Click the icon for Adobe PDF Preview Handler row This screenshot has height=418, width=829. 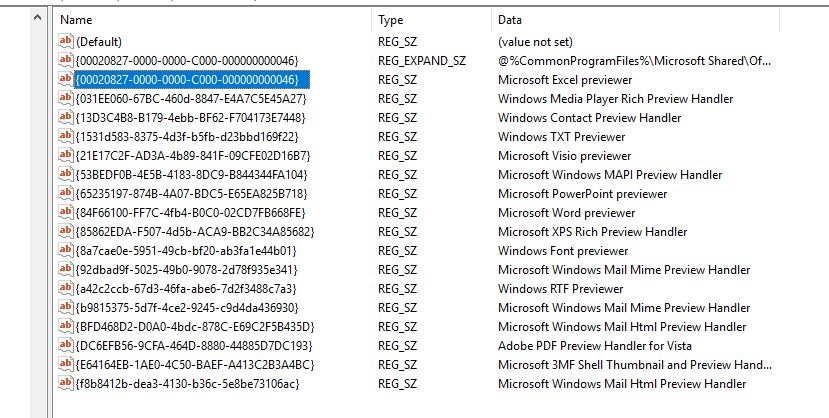[x=67, y=345]
